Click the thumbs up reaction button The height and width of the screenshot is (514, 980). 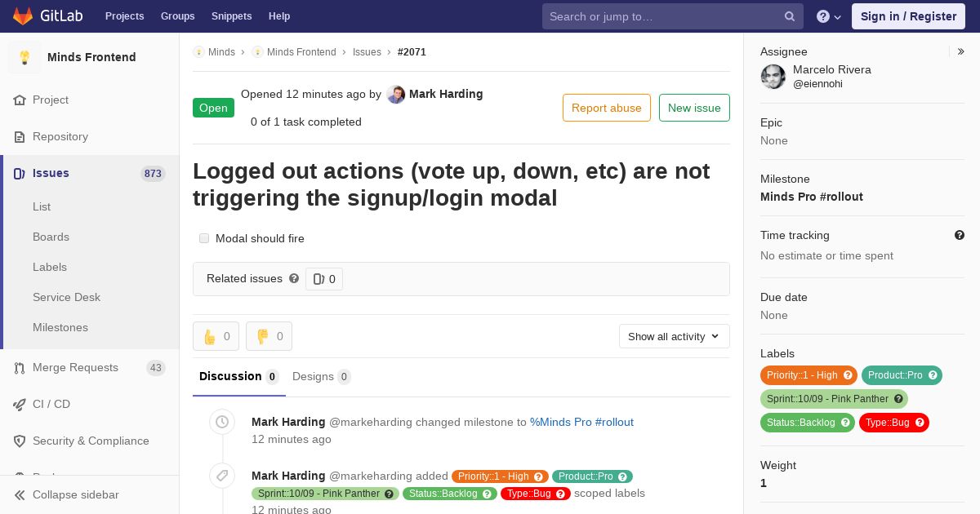pos(216,336)
